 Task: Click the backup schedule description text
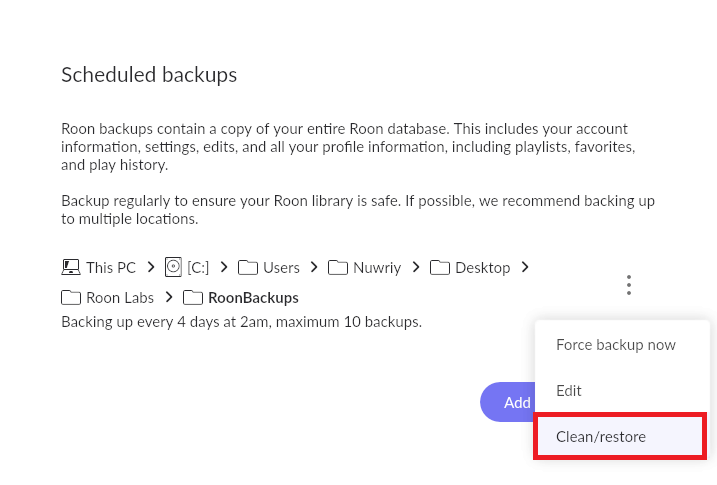coord(241,322)
